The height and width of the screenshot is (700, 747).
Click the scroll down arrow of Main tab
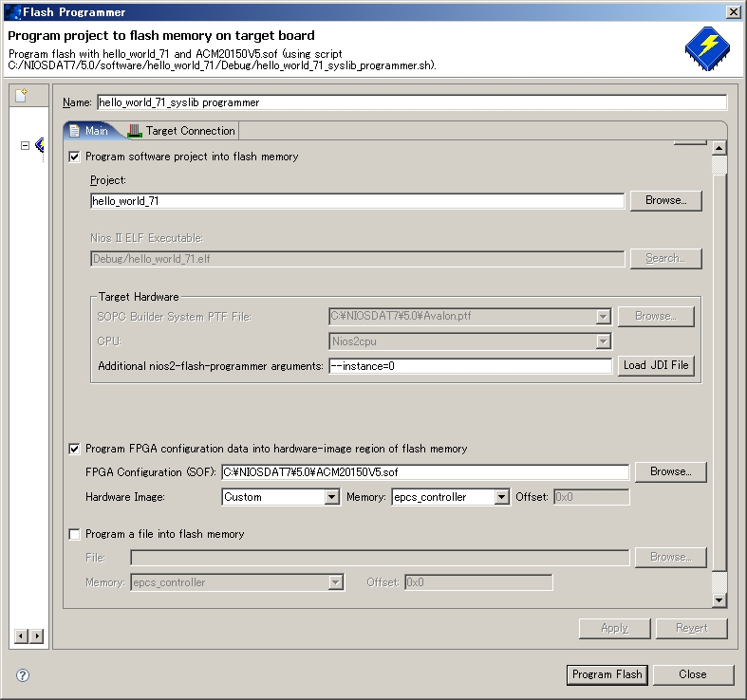[x=719, y=599]
